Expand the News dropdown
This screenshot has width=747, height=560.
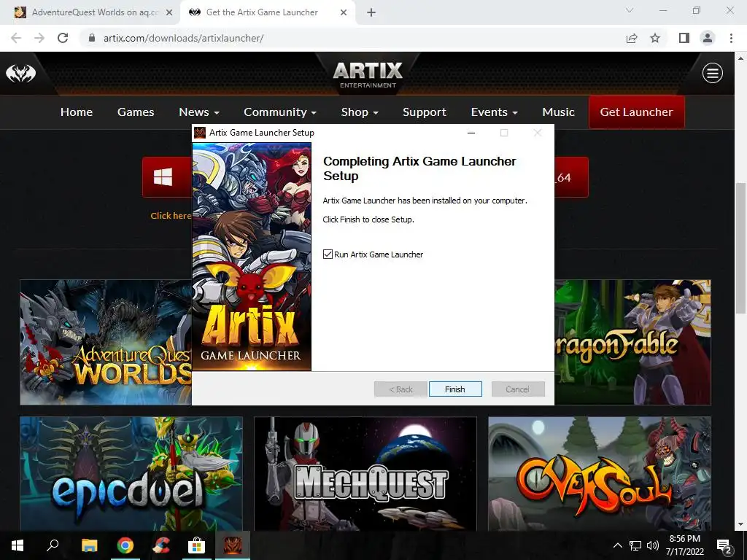coord(199,112)
